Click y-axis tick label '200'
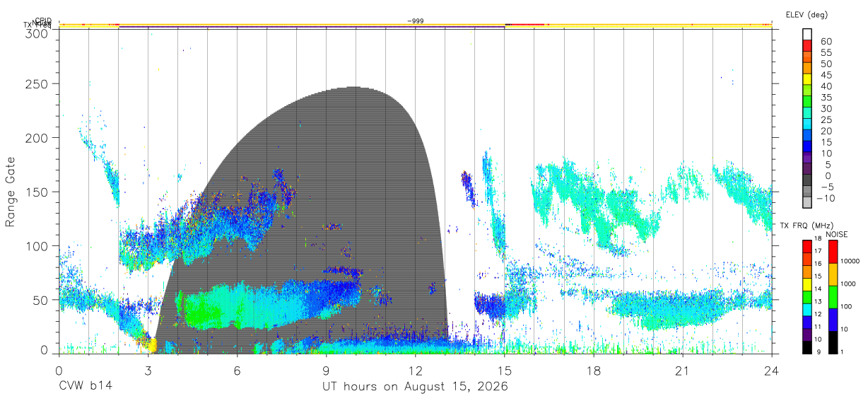This screenshot has height=401, width=868. coord(37,138)
